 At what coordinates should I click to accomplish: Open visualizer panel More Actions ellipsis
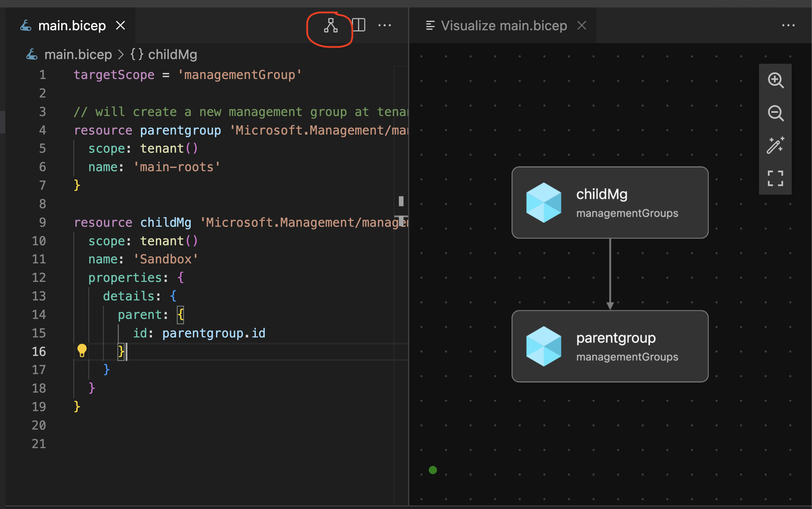coord(788,25)
